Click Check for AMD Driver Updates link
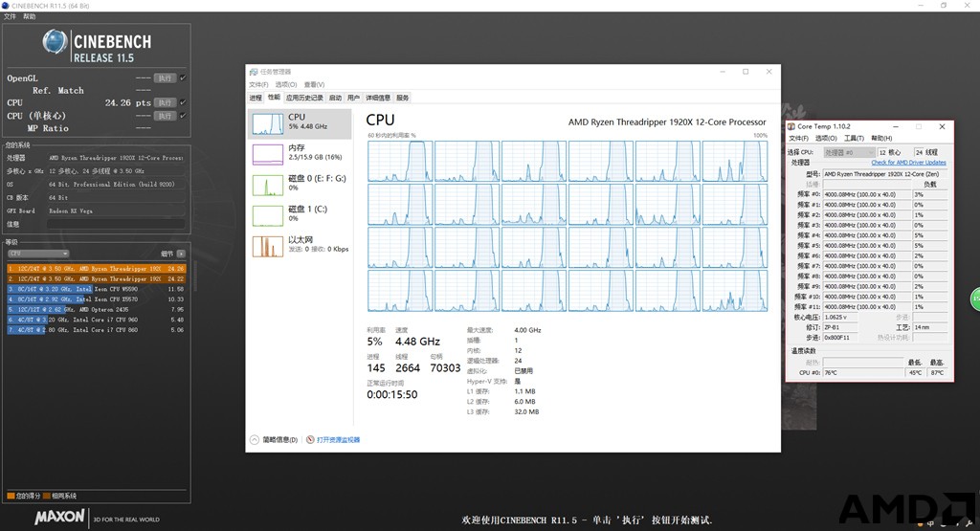 (x=909, y=163)
